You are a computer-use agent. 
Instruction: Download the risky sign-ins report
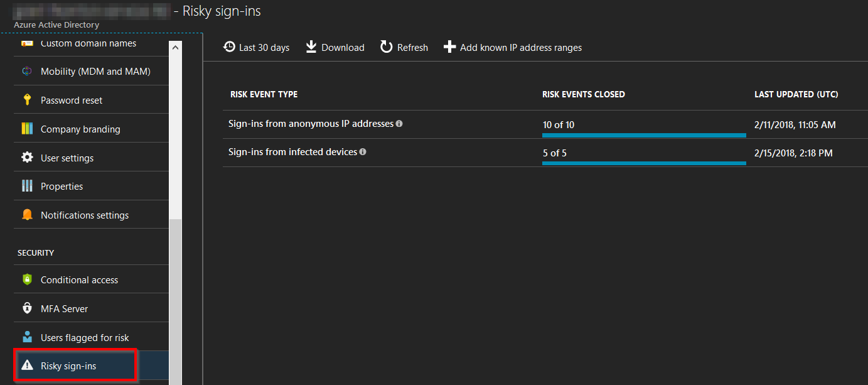pos(335,47)
